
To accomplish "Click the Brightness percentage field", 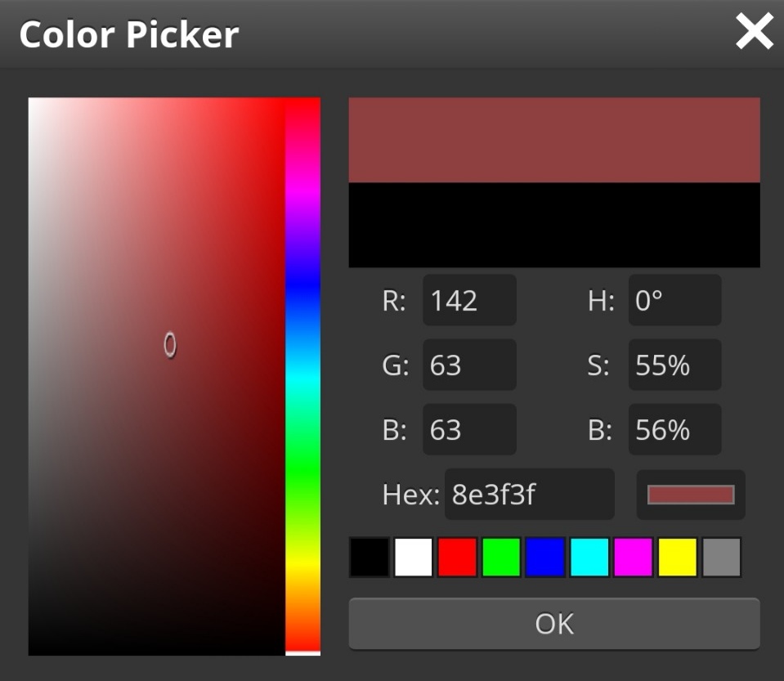I will pos(674,429).
